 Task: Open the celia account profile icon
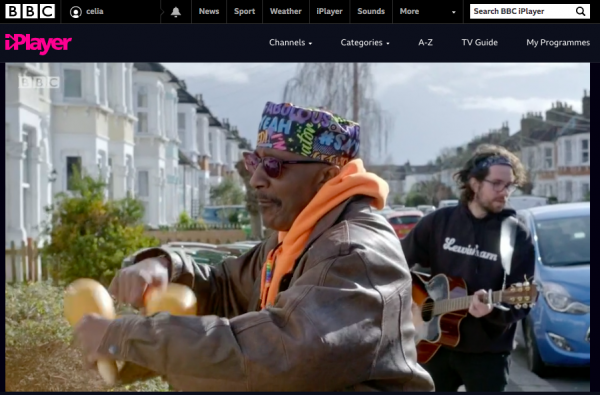76,12
